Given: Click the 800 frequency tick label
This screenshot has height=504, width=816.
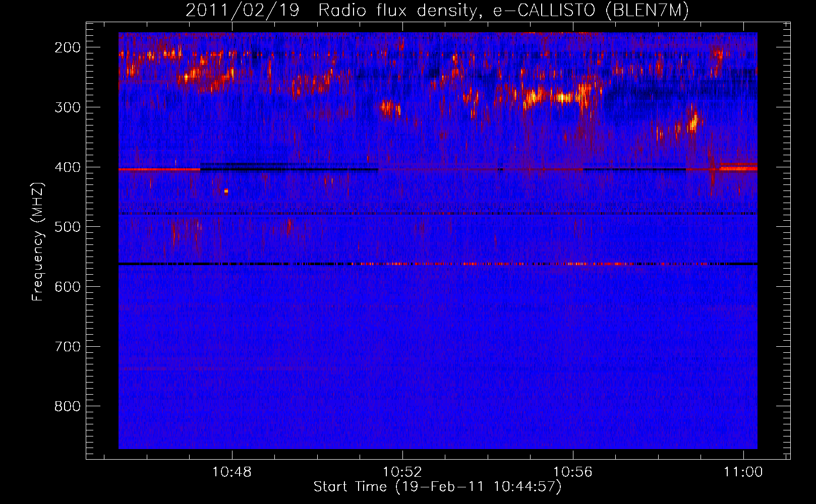Looking at the screenshot, I should [x=68, y=407].
